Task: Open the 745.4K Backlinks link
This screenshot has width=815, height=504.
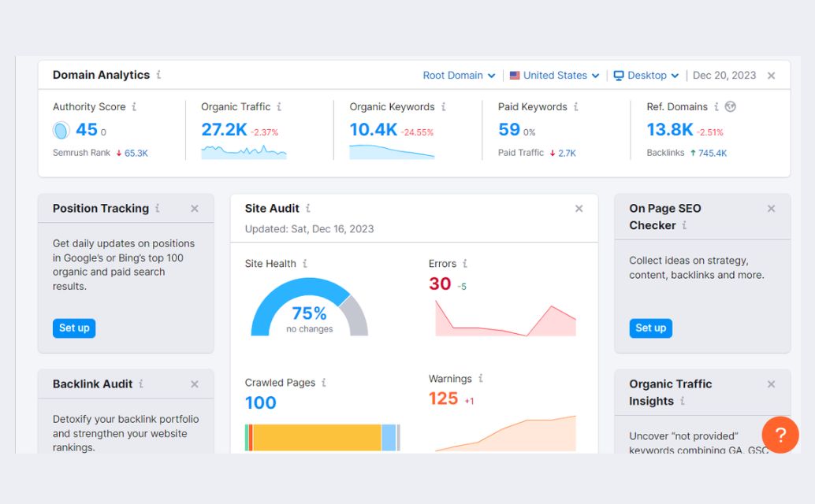Action: [712, 153]
